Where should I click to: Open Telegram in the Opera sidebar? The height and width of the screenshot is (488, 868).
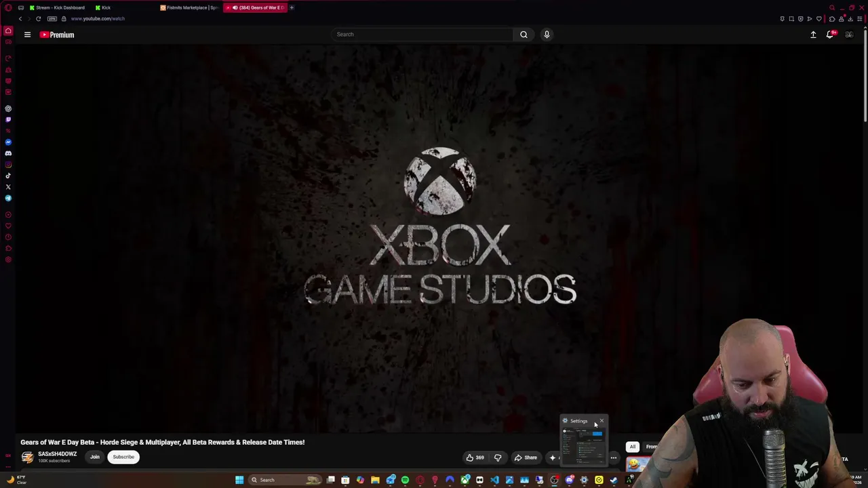8,198
